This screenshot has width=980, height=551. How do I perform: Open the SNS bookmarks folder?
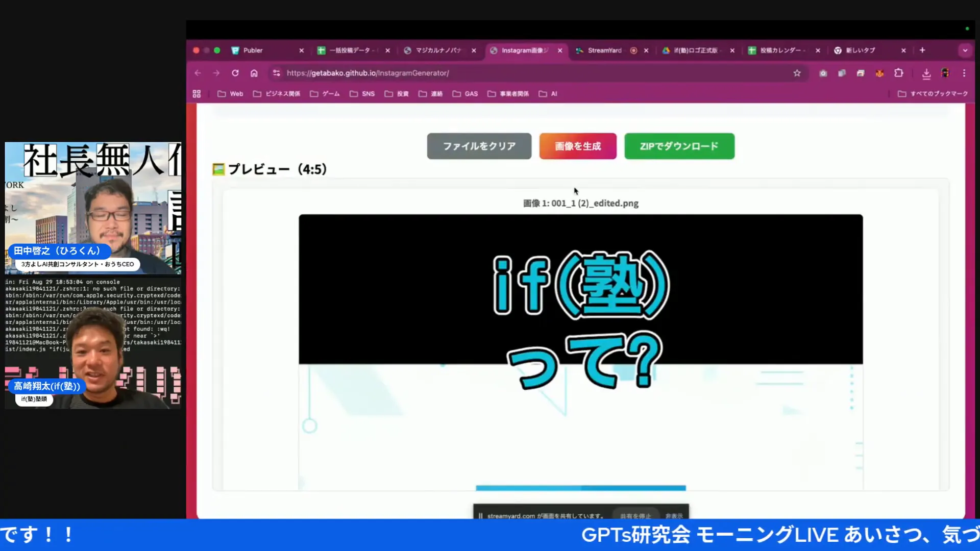362,93
